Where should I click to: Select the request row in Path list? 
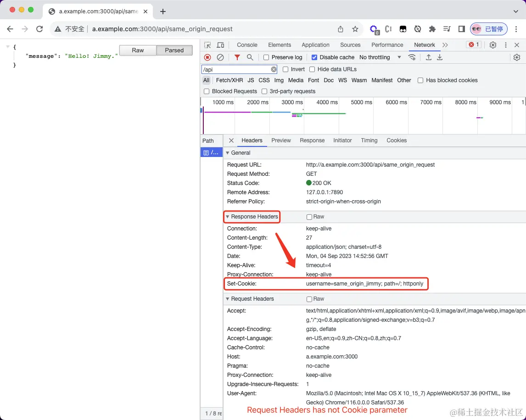coord(211,153)
